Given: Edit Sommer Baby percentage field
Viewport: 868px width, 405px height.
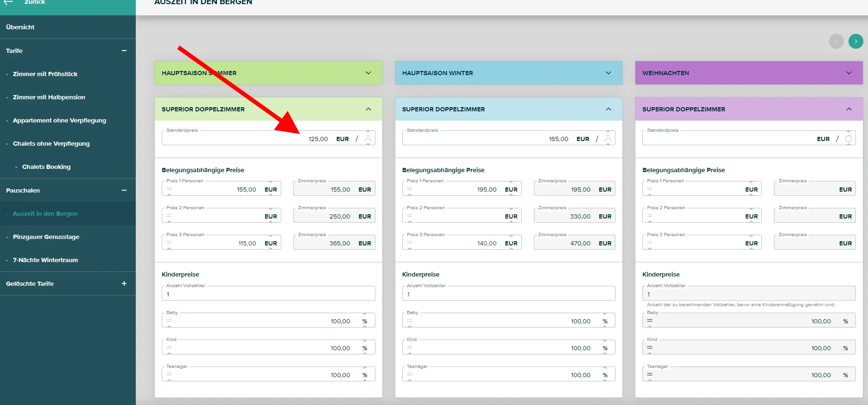Looking at the screenshot, I should click(268, 321).
